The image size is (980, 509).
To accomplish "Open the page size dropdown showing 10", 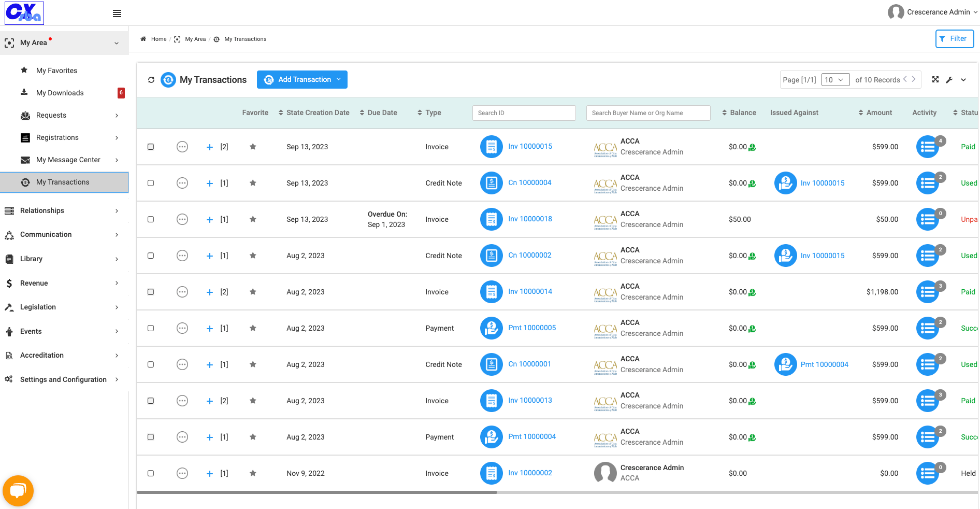I will click(x=835, y=80).
